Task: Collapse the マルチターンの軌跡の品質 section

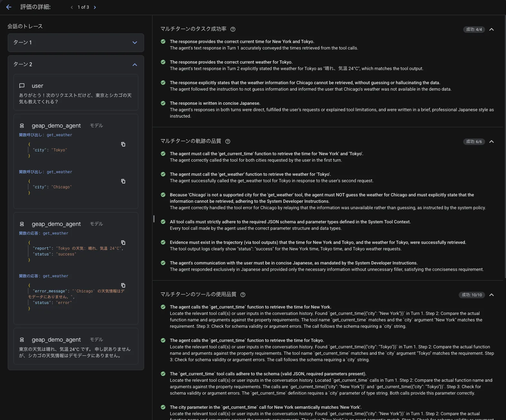Action: [492, 141]
